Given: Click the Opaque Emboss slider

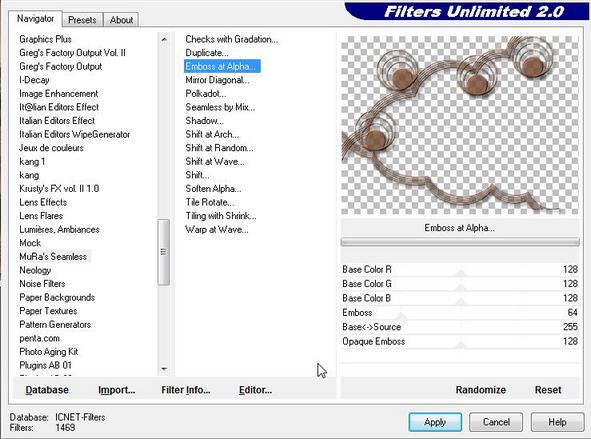Looking at the screenshot, I should 460,341.
